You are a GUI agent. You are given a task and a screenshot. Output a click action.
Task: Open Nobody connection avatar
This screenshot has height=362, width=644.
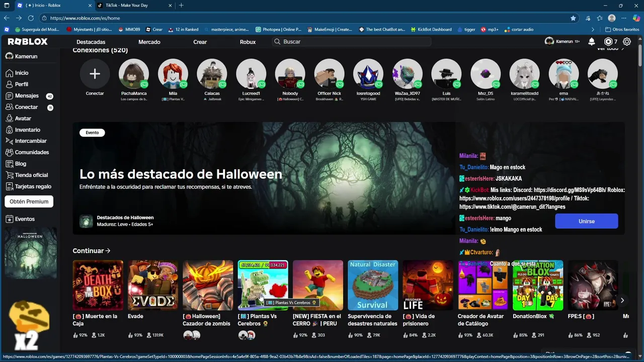290,74
